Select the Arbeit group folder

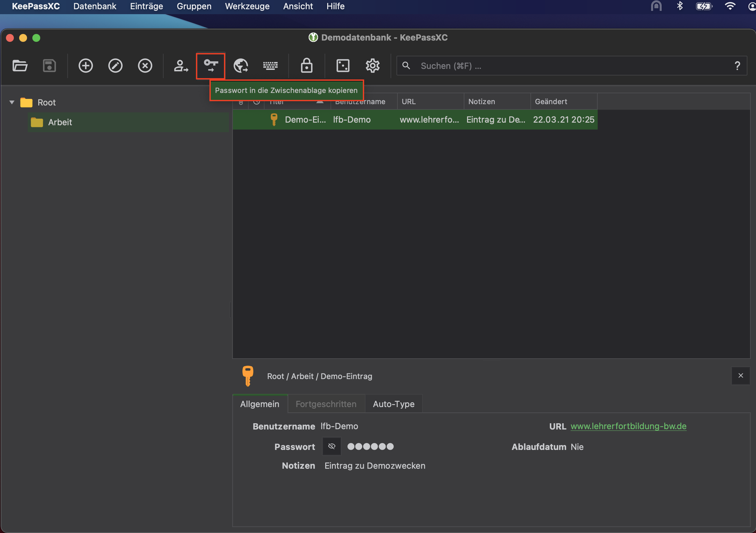(60, 122)
